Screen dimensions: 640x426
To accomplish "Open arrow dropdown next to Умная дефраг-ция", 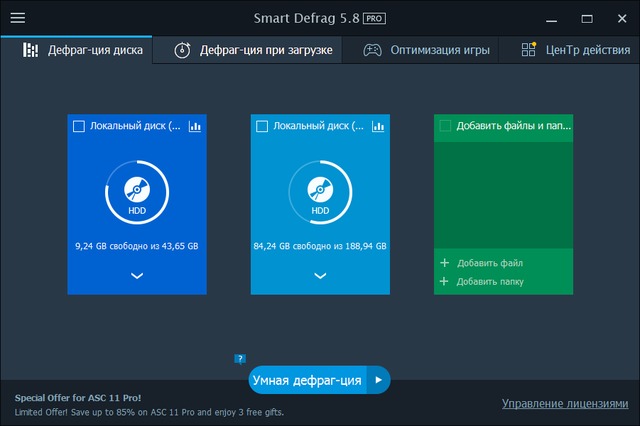I will (378, 380).
